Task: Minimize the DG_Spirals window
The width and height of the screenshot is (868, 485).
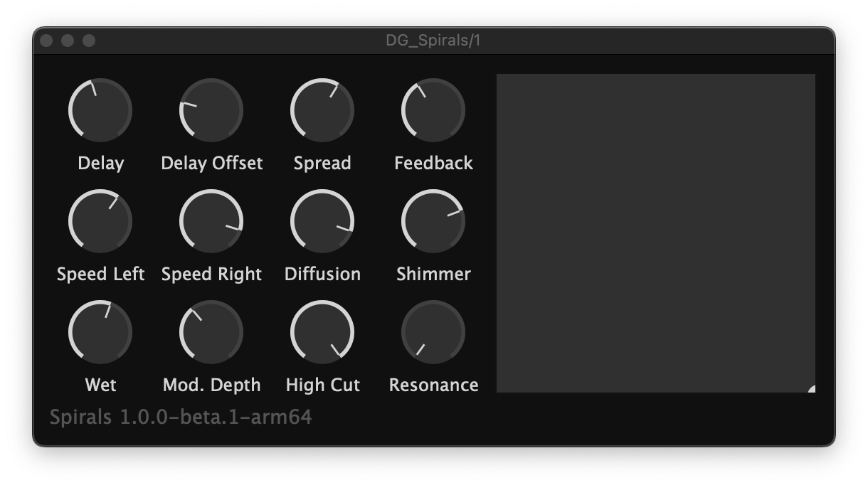Action: click(68, 41)
